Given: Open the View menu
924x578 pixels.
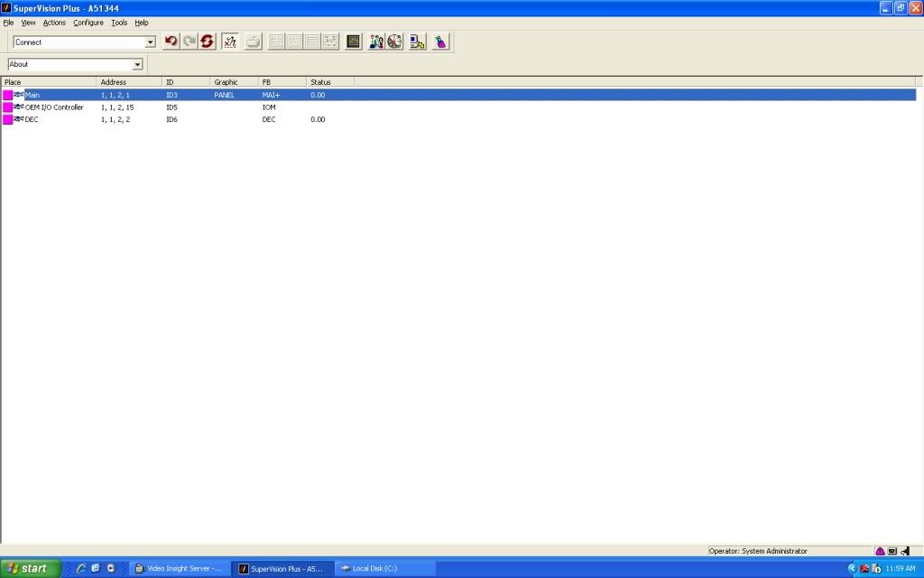Looking at the screenshot, I should click(28, 23).
